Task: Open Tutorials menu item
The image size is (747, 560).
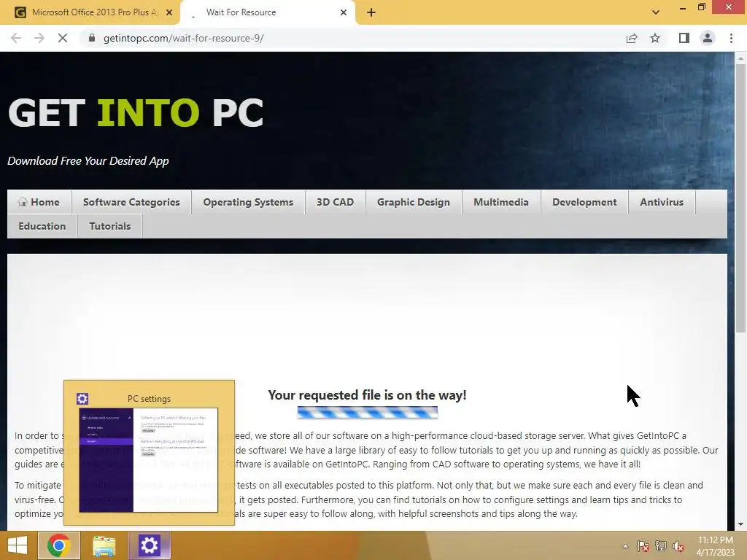Action: [x=110, y=226]
